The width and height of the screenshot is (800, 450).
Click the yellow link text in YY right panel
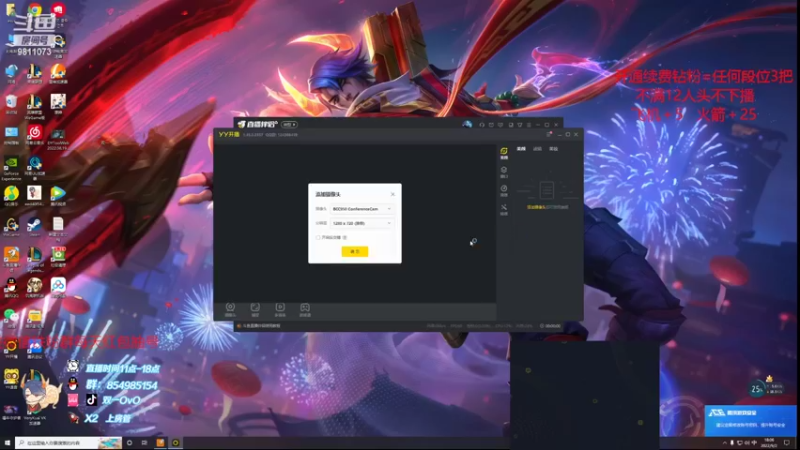click(536, 207)
